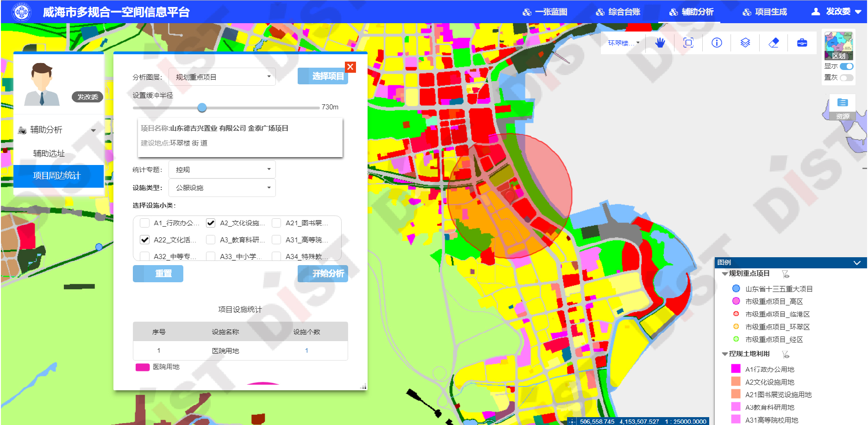The height and width of the screenshot is (425, 868).
Task: Open the toolbox briefcase icon
Action: 802,43
